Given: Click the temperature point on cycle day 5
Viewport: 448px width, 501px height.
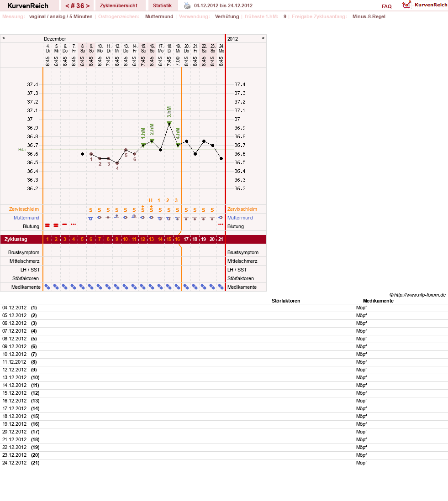Looking at the screenshot, I should tap(82, 154).
